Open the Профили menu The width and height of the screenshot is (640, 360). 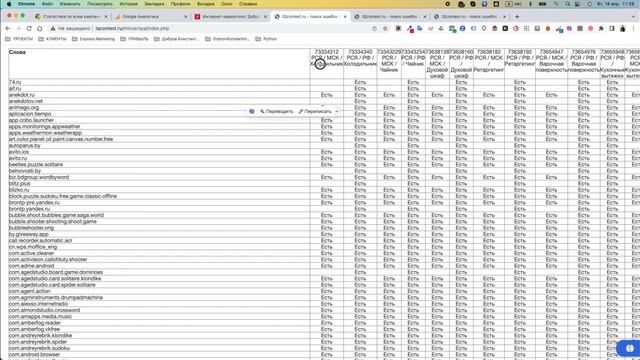click(x=180, y=4)
